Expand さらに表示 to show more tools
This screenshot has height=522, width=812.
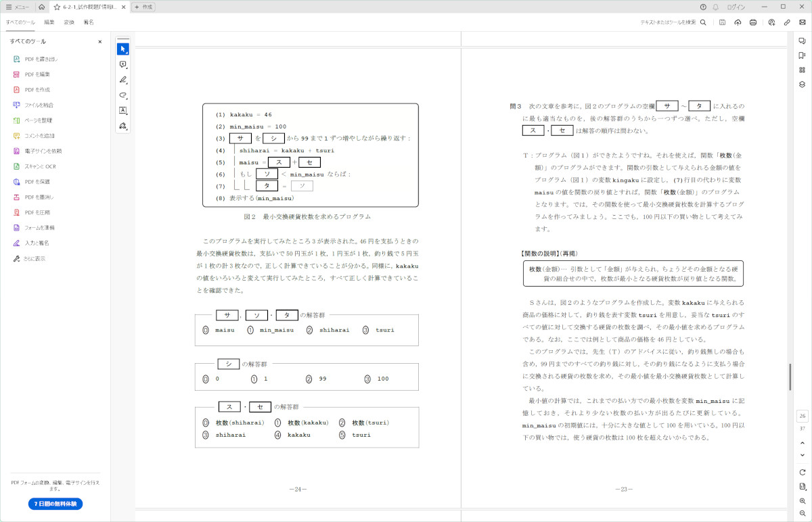[x=35, y=258]
